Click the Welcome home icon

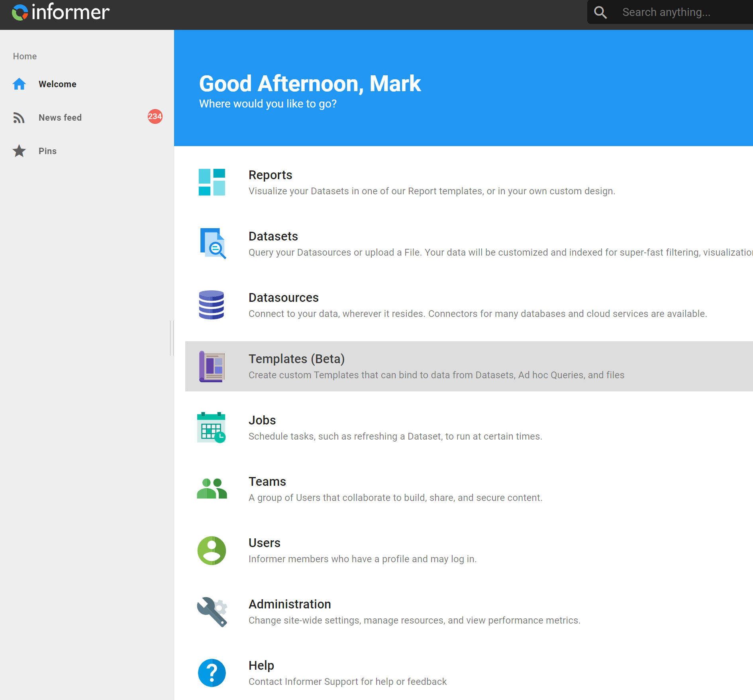[x=19, y=84]
